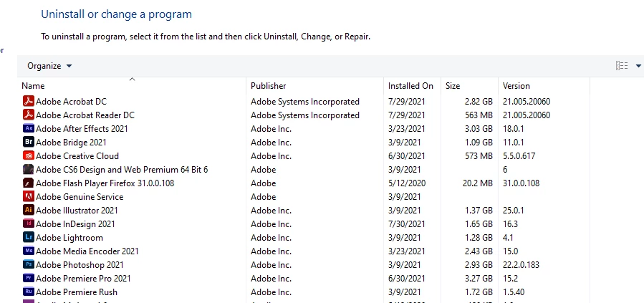Click the Adobe InDesign 2021 icon
The image size is (644, 303).
point(29,224)
